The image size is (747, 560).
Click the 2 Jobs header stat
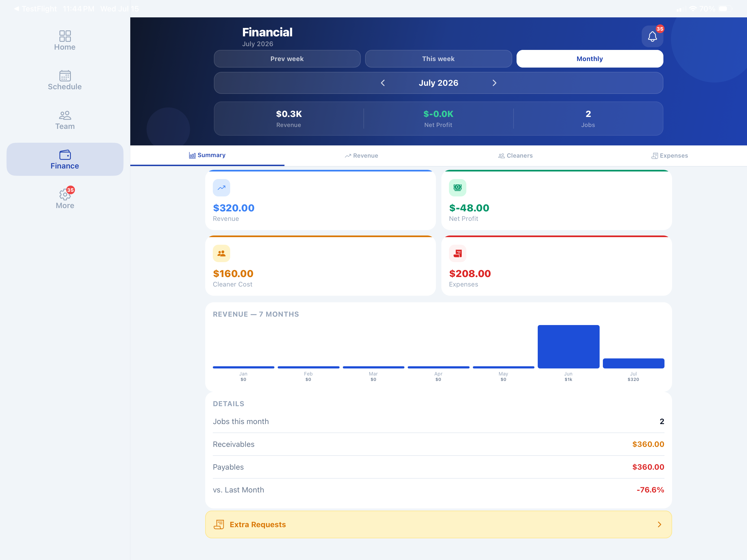click(588, 119)
